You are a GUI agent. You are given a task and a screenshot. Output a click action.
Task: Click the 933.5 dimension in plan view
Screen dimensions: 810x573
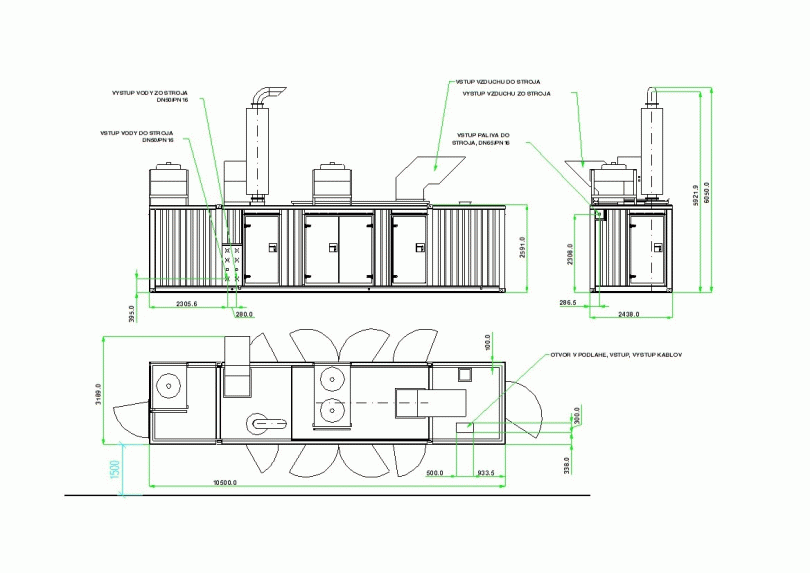pos(489,473)
